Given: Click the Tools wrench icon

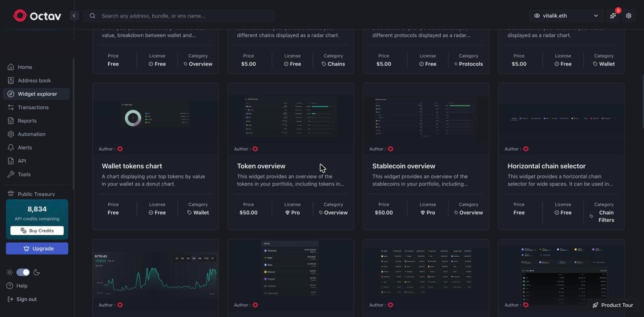Looking at the screenshot, I should 11,174.
